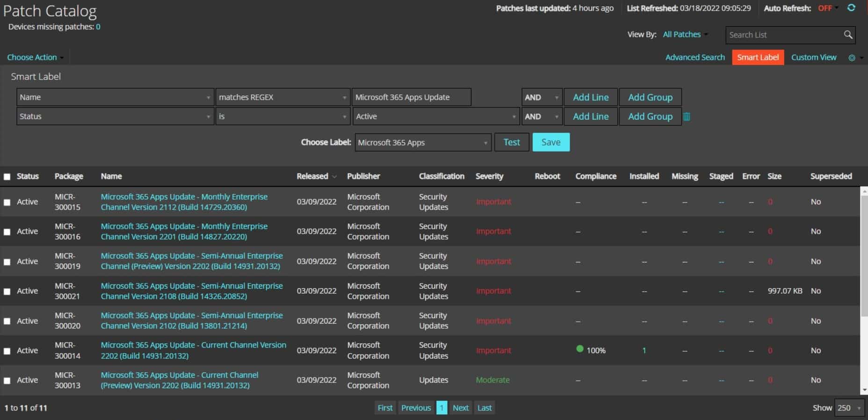Click Add Group on the Name rule

point(650,97)
